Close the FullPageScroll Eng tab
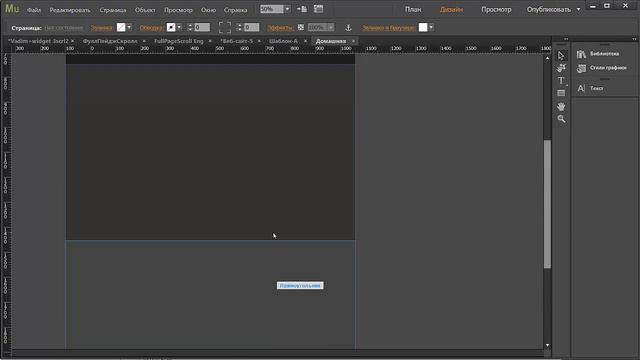 tap(210, 41)
